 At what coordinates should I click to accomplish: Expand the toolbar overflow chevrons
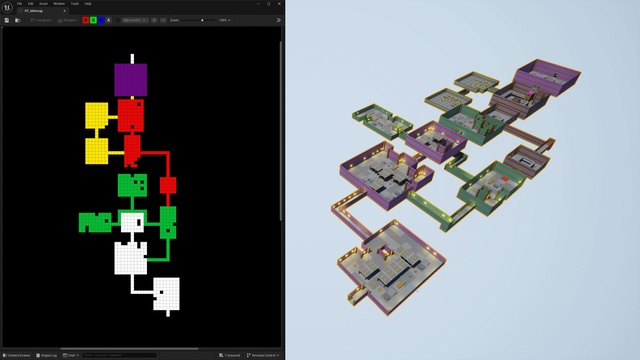[278, 20]
